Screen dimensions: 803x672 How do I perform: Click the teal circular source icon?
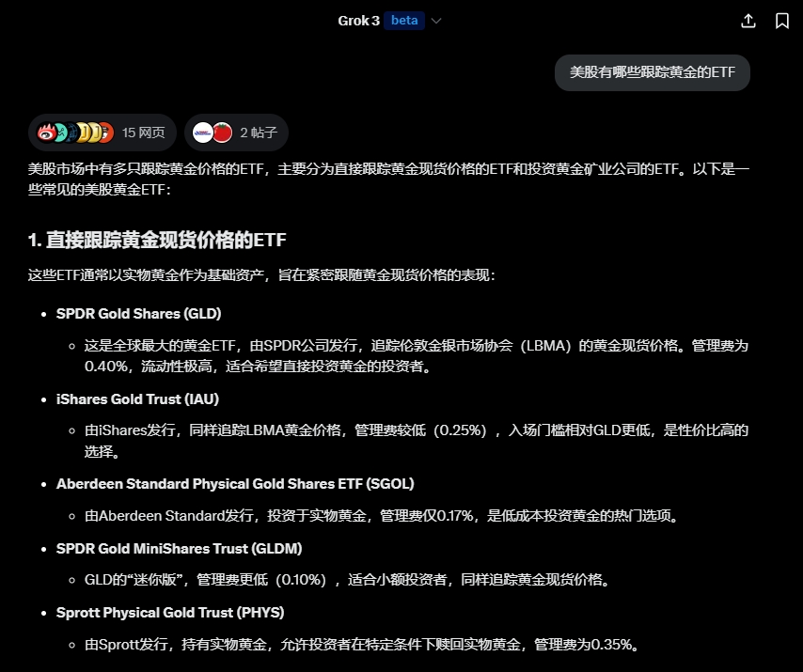click(x=60, y=133)
